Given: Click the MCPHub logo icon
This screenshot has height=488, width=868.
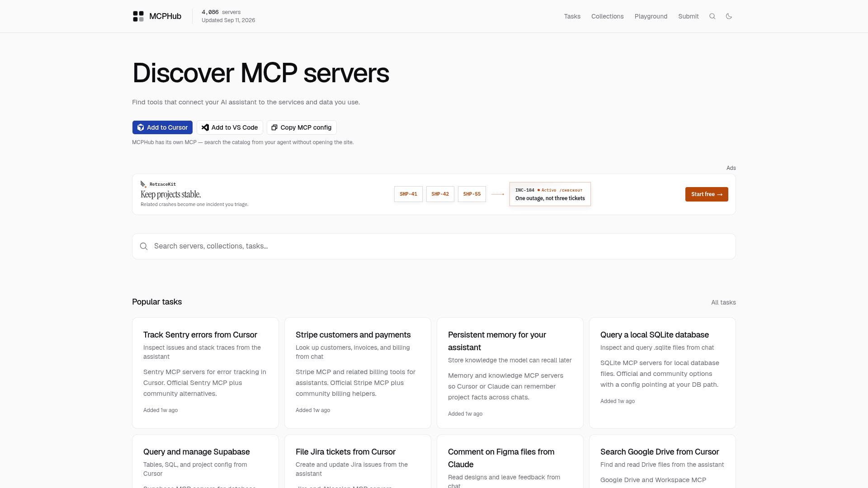Looking at the screenshot, I should click(x=138, y=16).
